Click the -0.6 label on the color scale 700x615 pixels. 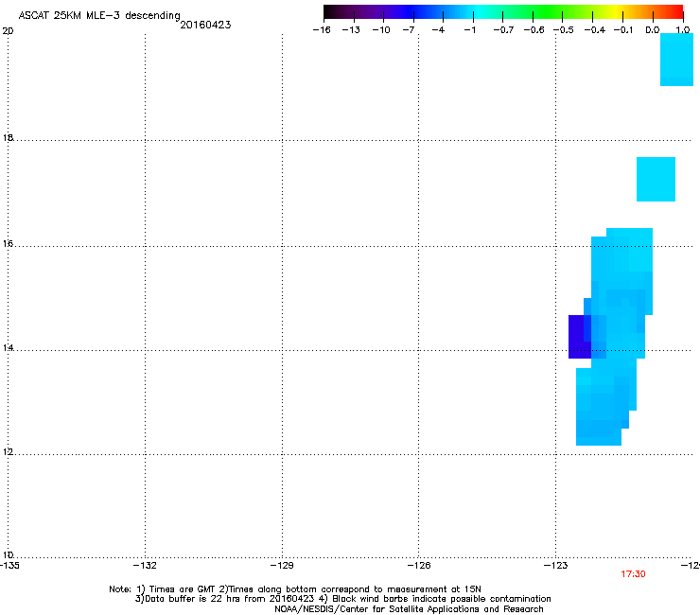coord(534,30)
